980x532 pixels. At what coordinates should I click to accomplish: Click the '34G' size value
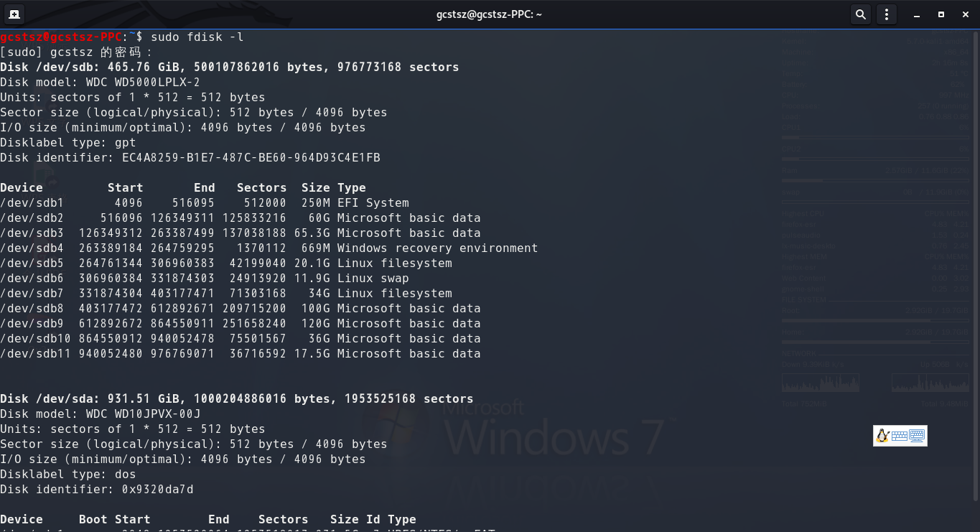tap(319, 293)
